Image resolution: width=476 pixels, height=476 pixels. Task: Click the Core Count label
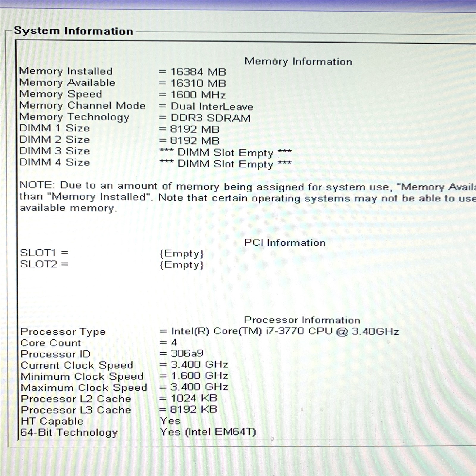(x=51, y=343)
